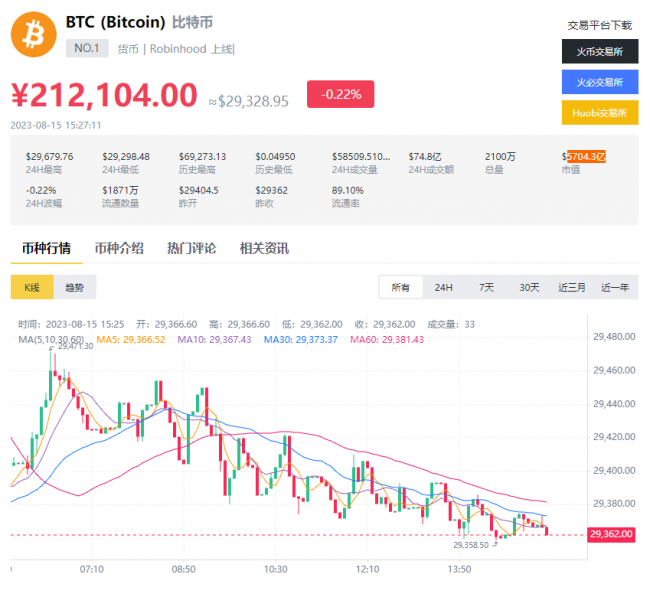
Task: Click the 24H成交额 value $74.8亿
Action: pos(425,156)
